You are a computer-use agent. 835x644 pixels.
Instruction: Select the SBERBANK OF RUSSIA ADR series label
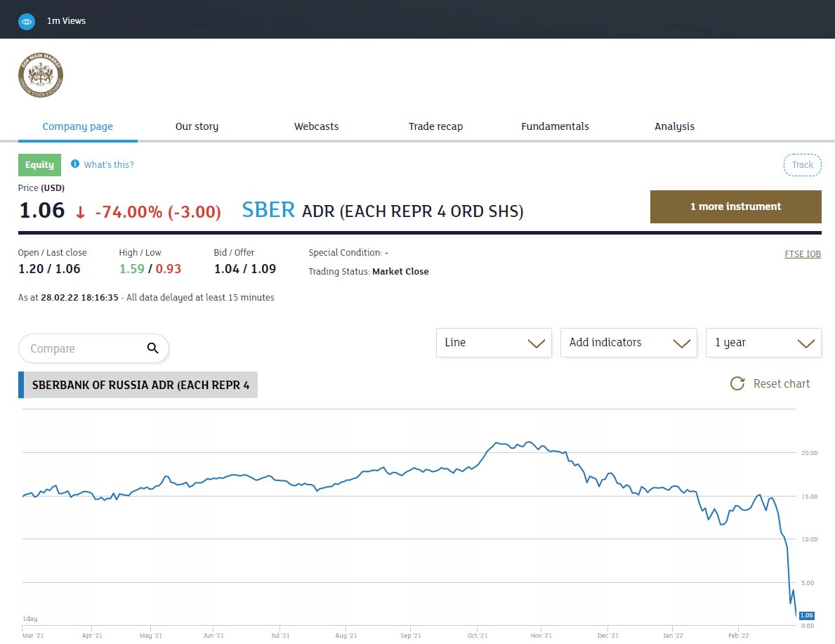click(138, 385)
